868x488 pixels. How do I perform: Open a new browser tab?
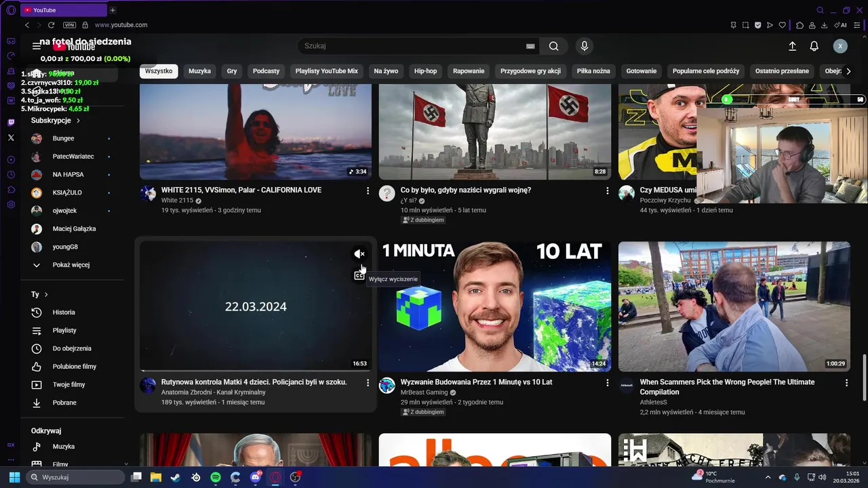[x=113, y=10]
